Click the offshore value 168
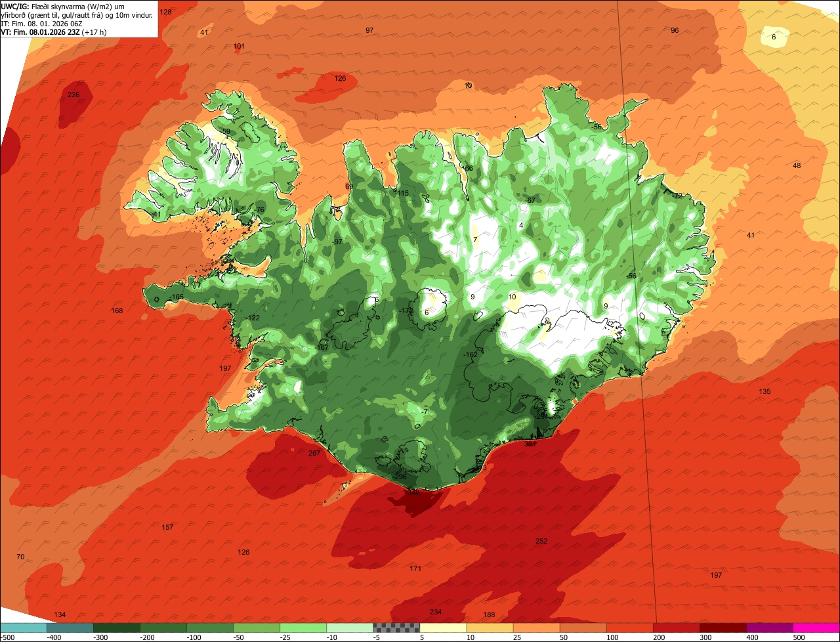The image size is (840, 642). pos(117,310)
